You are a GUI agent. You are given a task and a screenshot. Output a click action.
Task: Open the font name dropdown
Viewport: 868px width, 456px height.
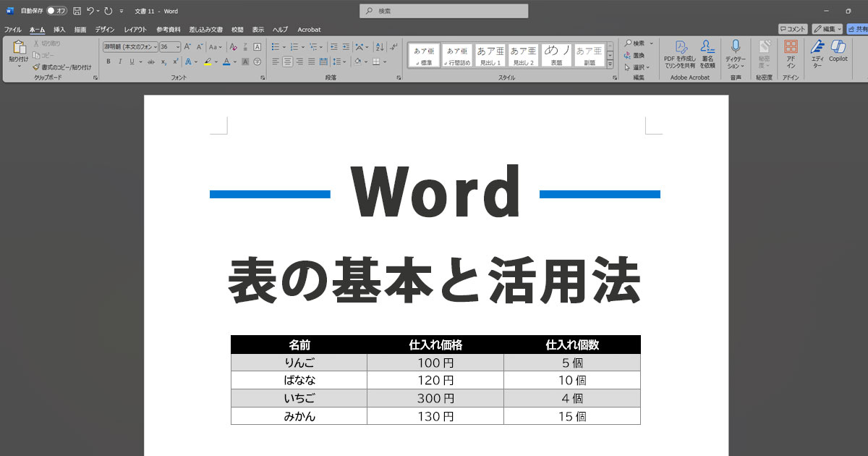coord(130,46)
